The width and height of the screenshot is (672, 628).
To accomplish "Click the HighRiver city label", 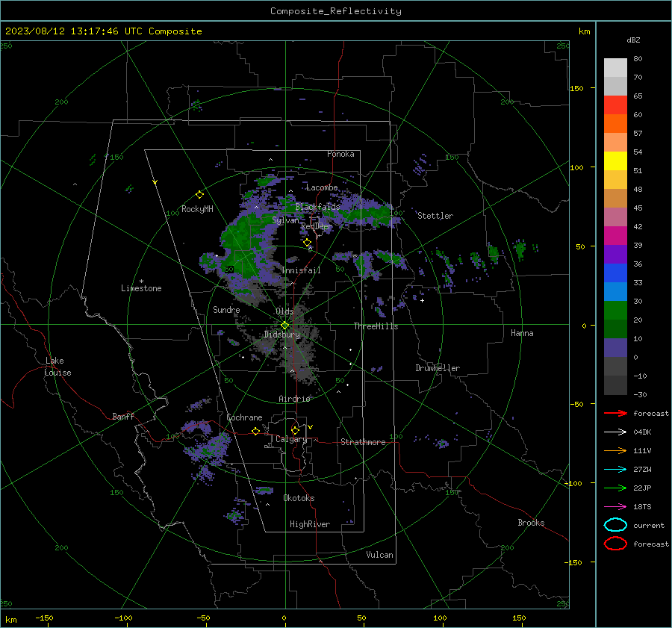I will point(310,524).
